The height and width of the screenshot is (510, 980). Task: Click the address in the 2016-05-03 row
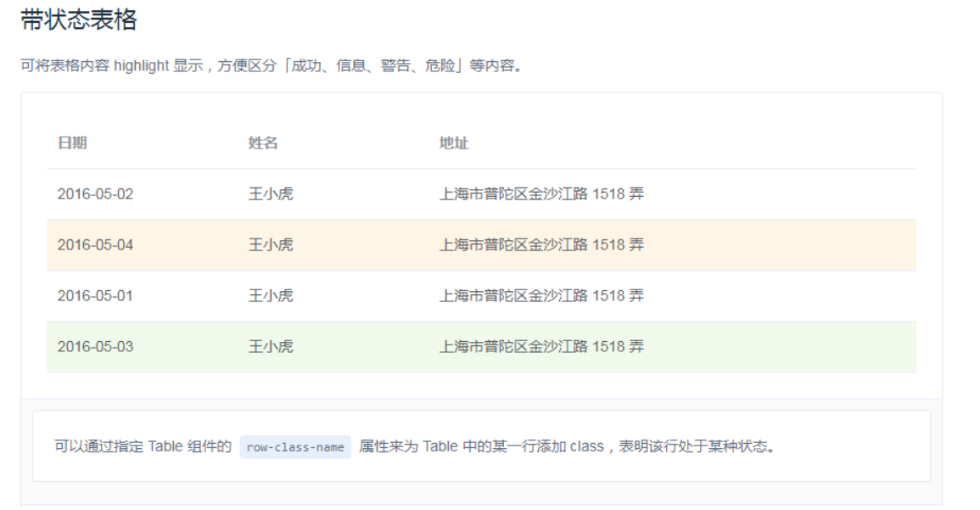click(x=541, y=347)
